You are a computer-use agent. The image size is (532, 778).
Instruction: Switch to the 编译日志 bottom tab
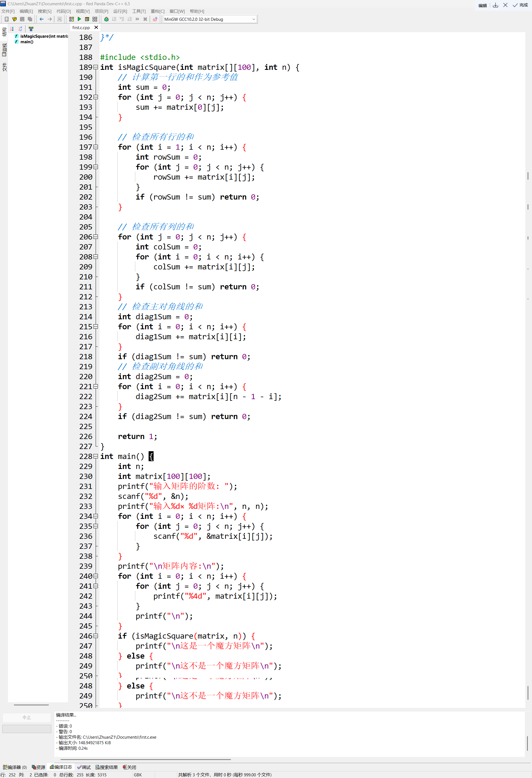click(61, 767)
